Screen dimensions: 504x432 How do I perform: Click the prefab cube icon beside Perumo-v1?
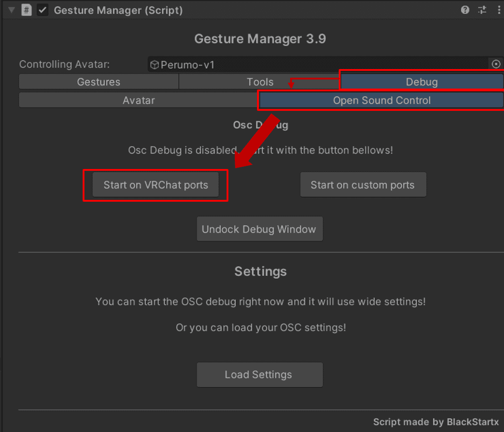click(154, 65)
